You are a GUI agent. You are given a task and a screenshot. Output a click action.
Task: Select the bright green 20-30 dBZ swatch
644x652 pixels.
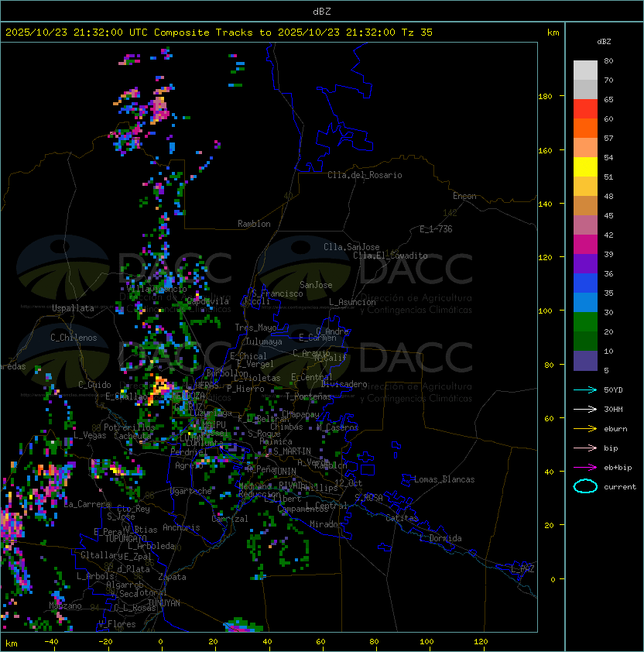(x=585, y=322)
